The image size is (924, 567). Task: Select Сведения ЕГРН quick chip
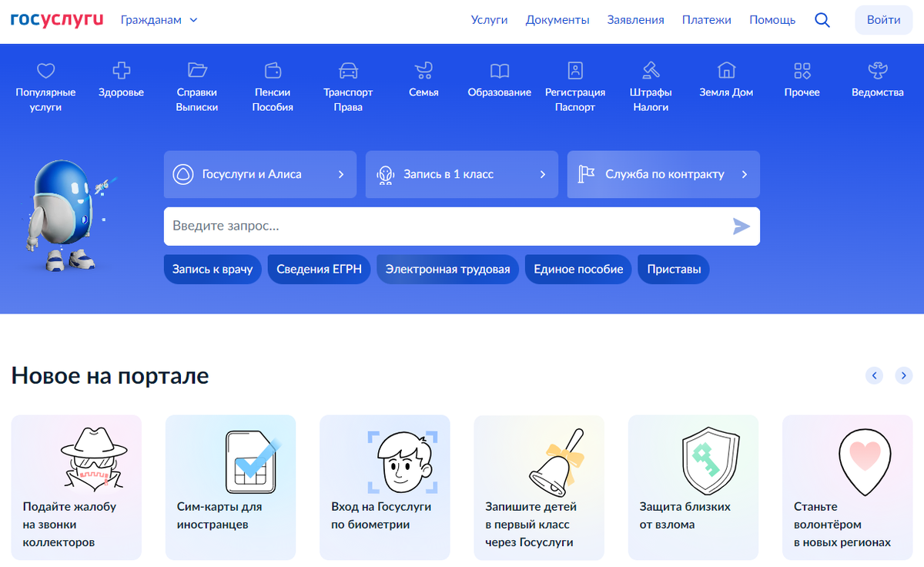[320, 270]
